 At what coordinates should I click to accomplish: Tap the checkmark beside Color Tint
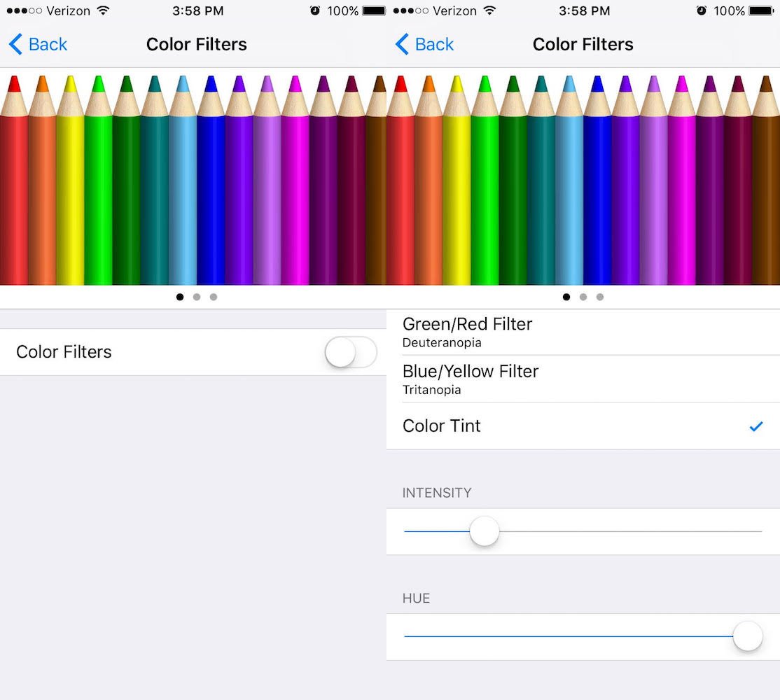pyautogui.click(x=755, y=426)
